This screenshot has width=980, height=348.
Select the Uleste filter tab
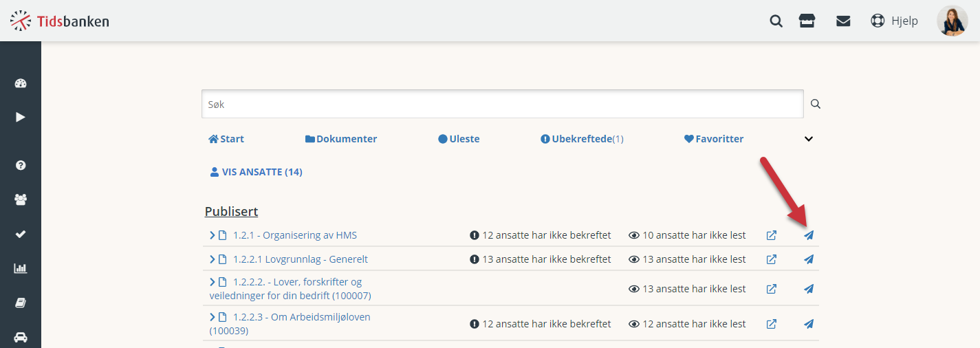click(459, 139)
